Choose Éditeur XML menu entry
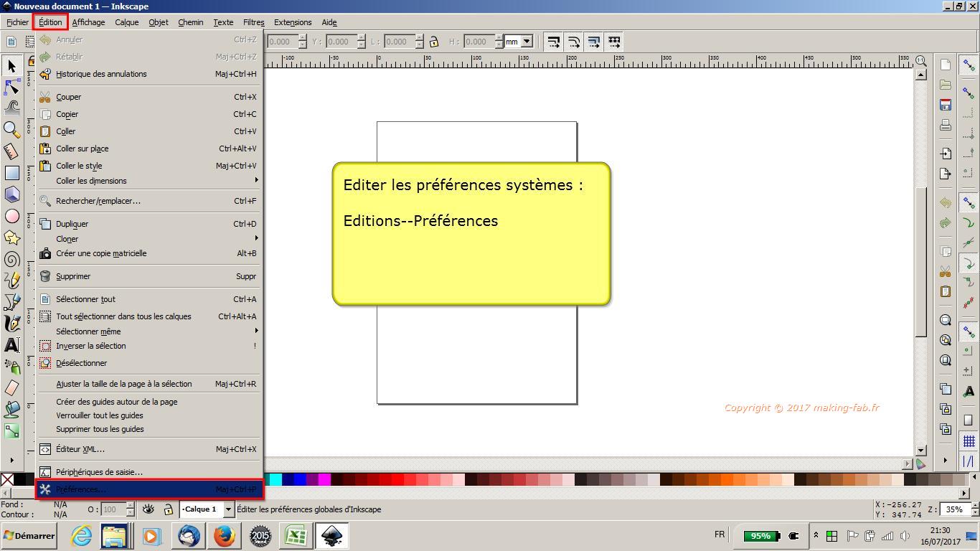Viewport: 980px width, 551px height. click(80, 449)
